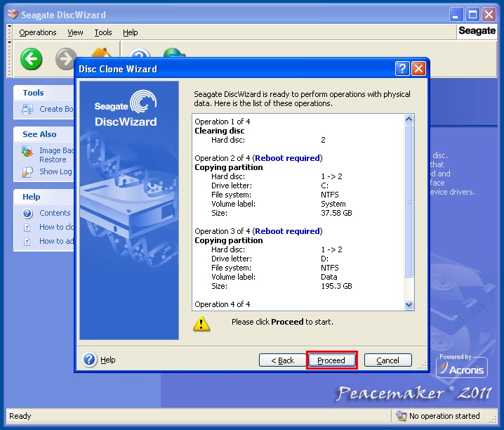Open the 'How to ad' help link

pos(56,241)
